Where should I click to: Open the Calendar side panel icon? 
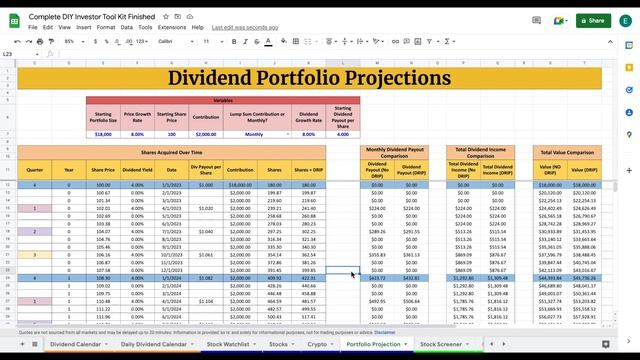point(629,45)
